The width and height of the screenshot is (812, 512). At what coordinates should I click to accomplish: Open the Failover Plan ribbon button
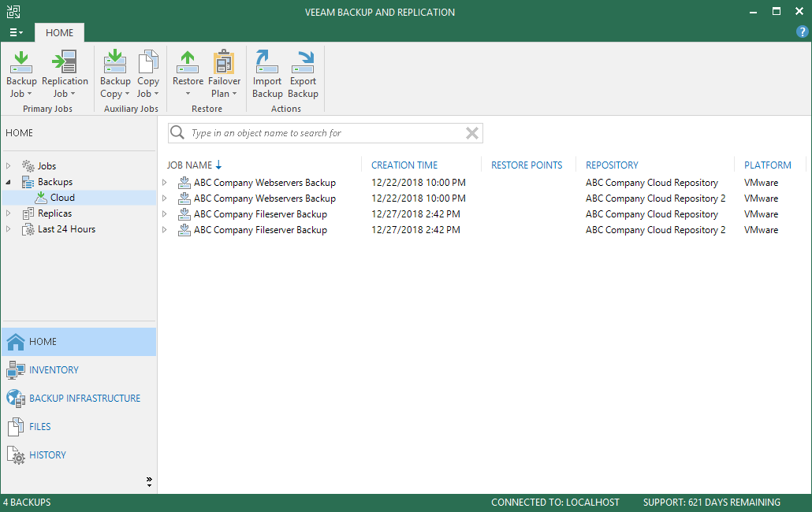[224, 73]
